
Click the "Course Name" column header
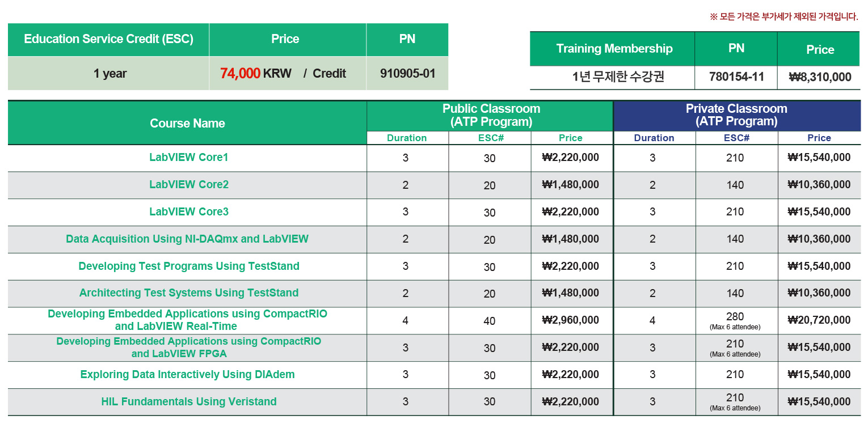187,124
